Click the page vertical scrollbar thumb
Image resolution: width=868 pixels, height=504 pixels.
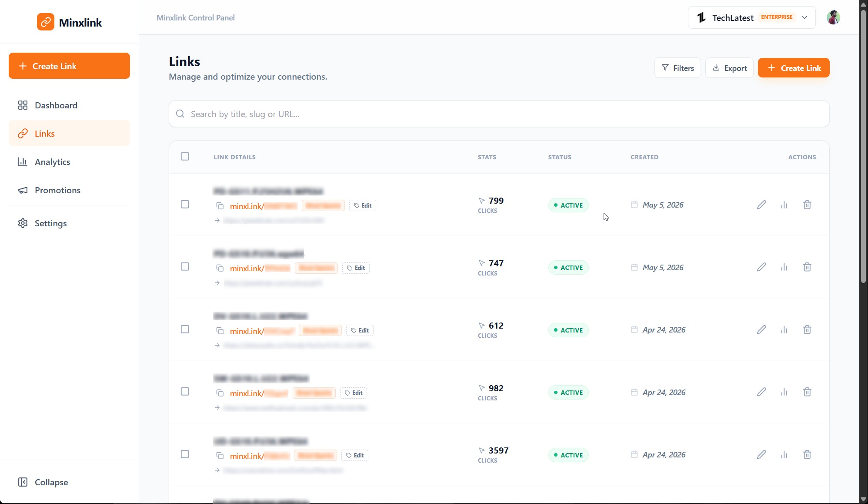pyautogui.click(x=863, y=146)
